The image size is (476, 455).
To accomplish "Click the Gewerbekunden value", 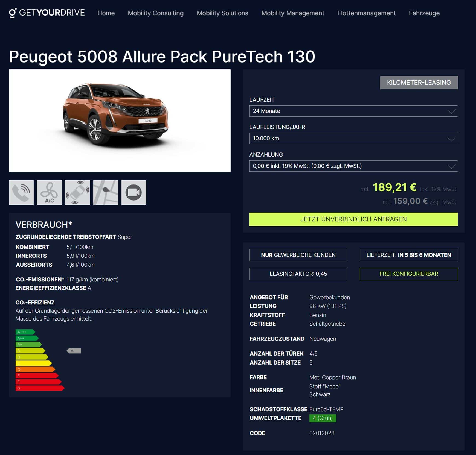I will coord(330,297).
